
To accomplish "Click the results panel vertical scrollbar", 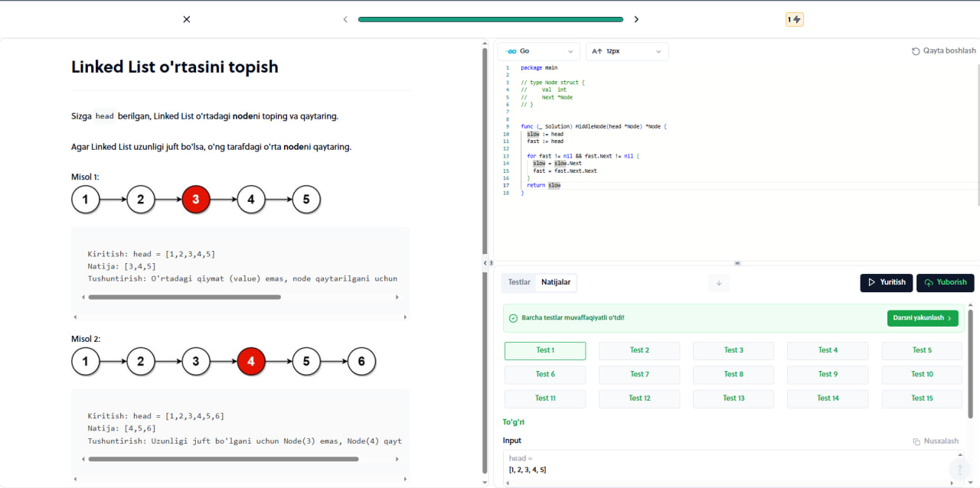I will pos(971,363).
